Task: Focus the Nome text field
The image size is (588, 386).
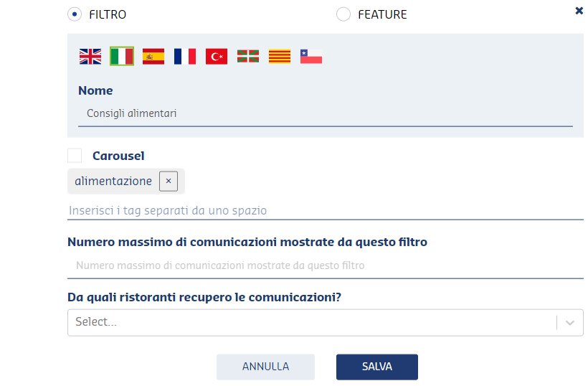Action: pyautogui.click(x=325, y=113)
